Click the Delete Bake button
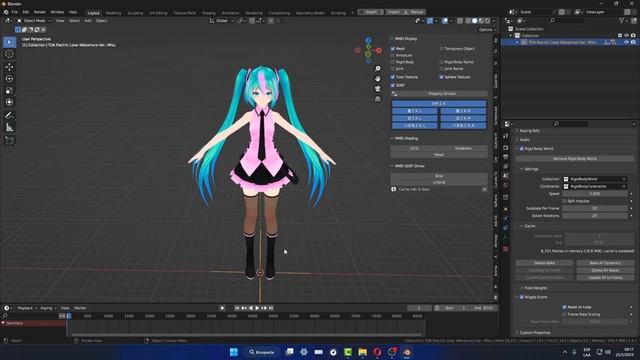 point(544,263)
